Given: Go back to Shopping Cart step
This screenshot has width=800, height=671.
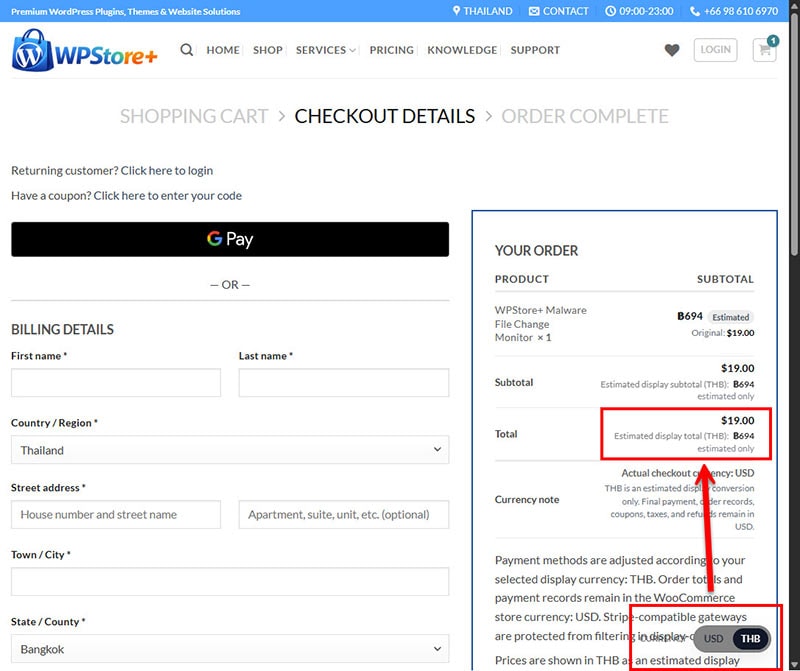Looking at the screenshot, I should (194, 116).
